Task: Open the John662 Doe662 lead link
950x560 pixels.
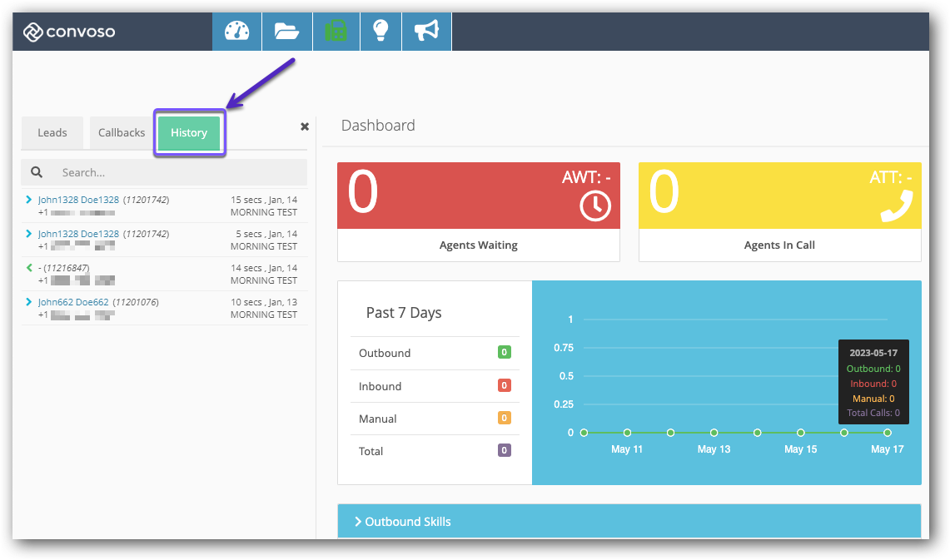Action: click(73, 302)
